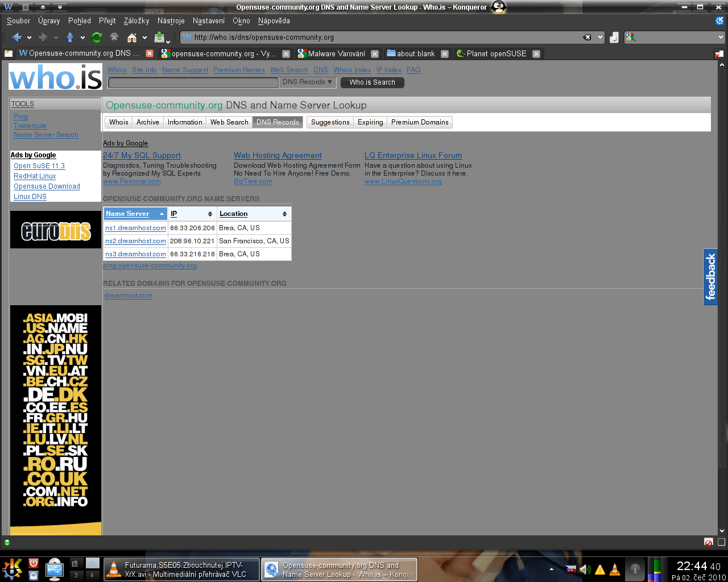This screenshot has width=728, height=582.
Task: Open the Úpravy menu
Action: point(49,21)
